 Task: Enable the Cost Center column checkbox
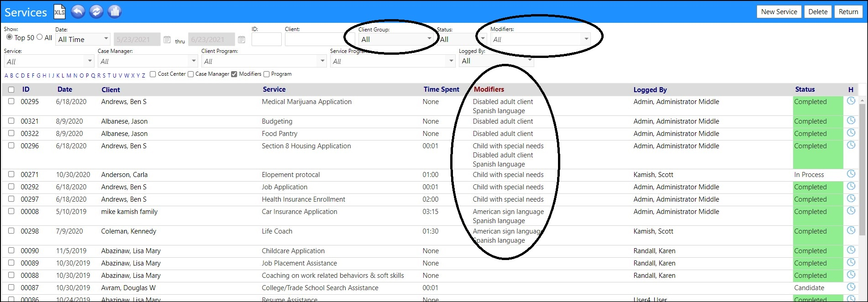(153, 74)
